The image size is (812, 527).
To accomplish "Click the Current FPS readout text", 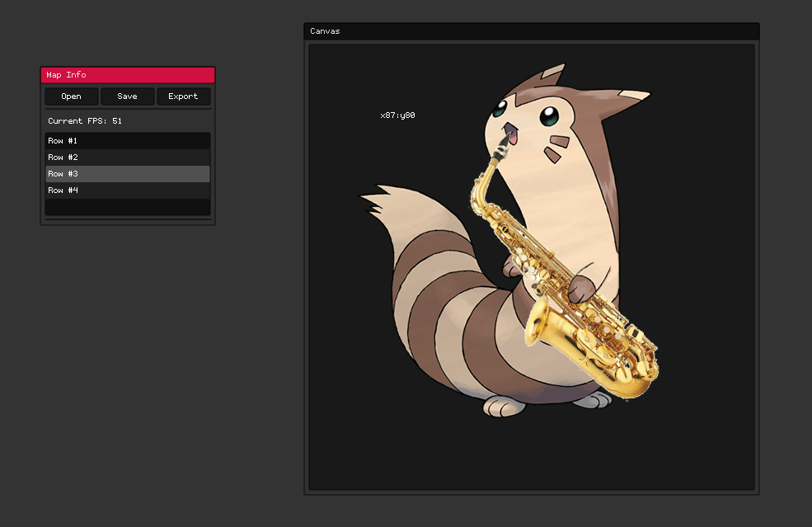I will (x=85, y=121).
